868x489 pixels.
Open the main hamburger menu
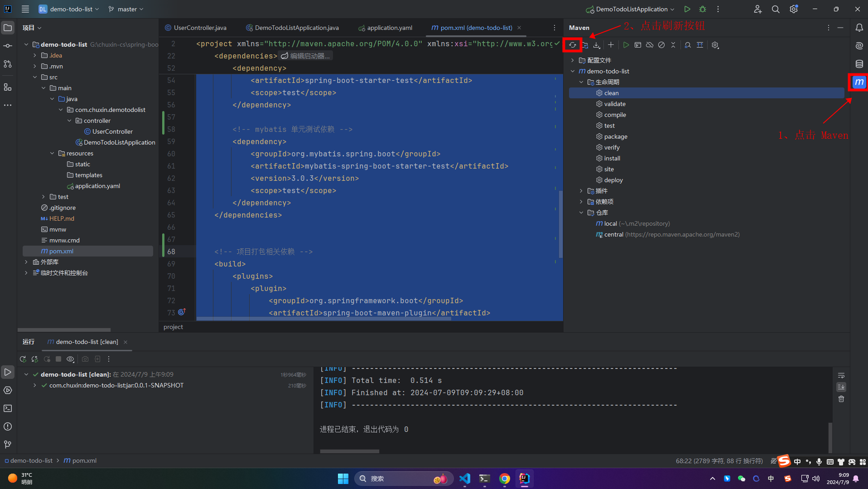(x=25, y=9)
